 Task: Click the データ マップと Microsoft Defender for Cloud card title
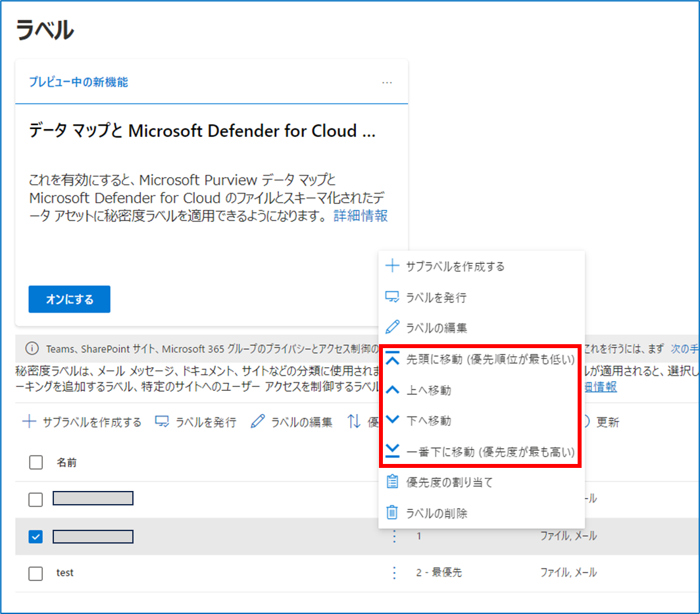(202, 131)
